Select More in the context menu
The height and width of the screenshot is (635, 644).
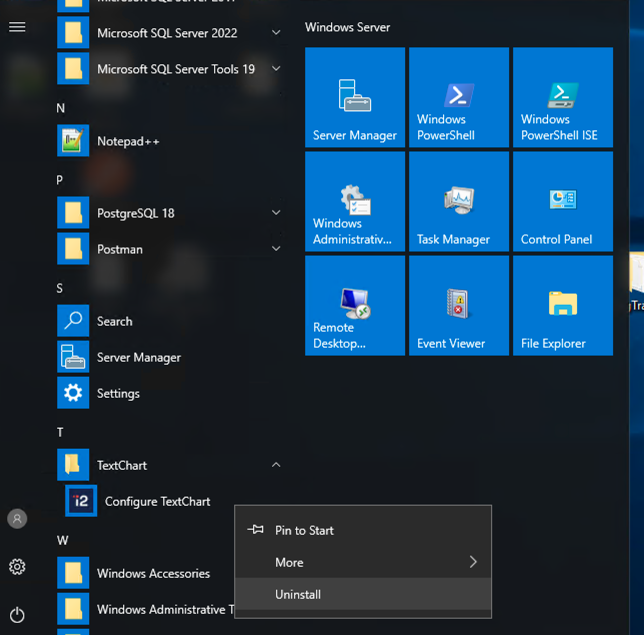(x=363, y=562)
